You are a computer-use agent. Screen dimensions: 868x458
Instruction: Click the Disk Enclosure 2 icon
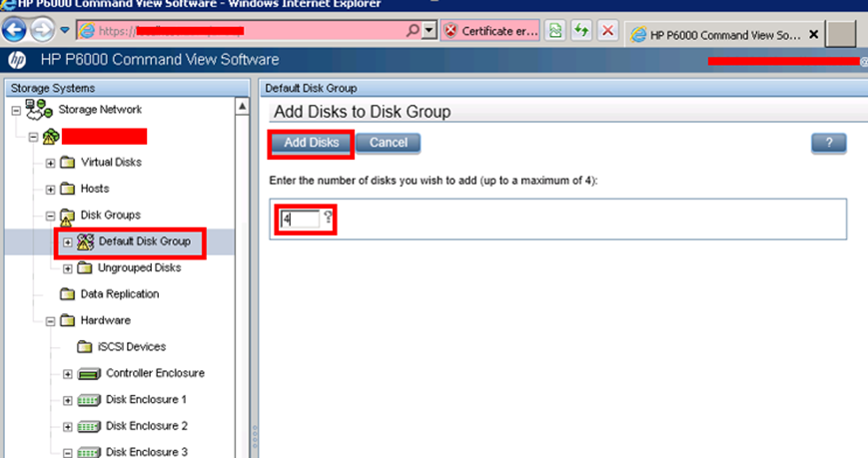pyautogui.click(x=89, y=426)
